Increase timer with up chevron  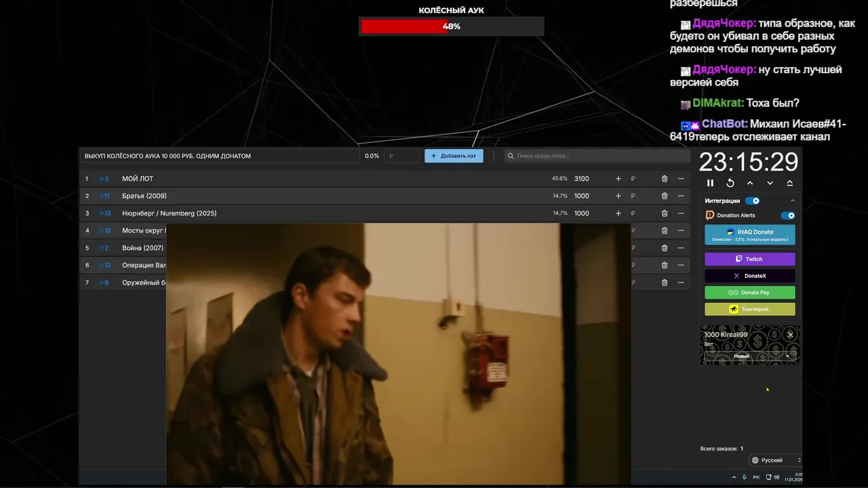tap(750, 183)
